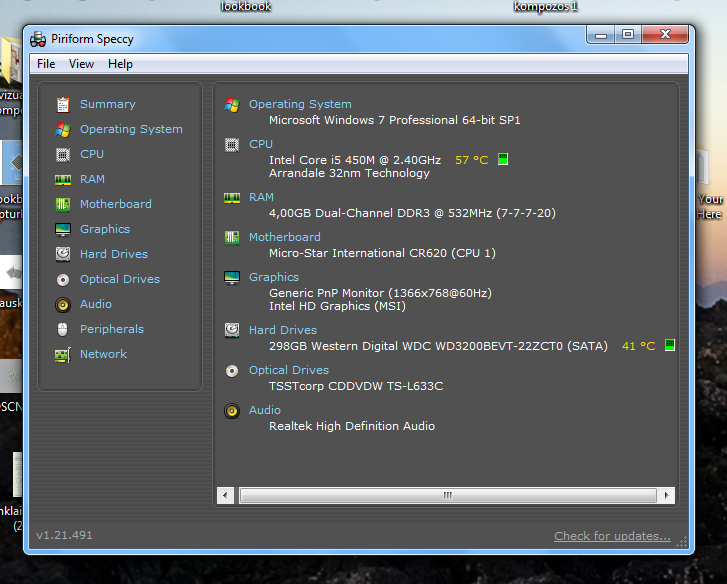The image size is (727, 584).
Task: Click the Peripherals mouse icon in sidebar
Action: tap(63, 330)
